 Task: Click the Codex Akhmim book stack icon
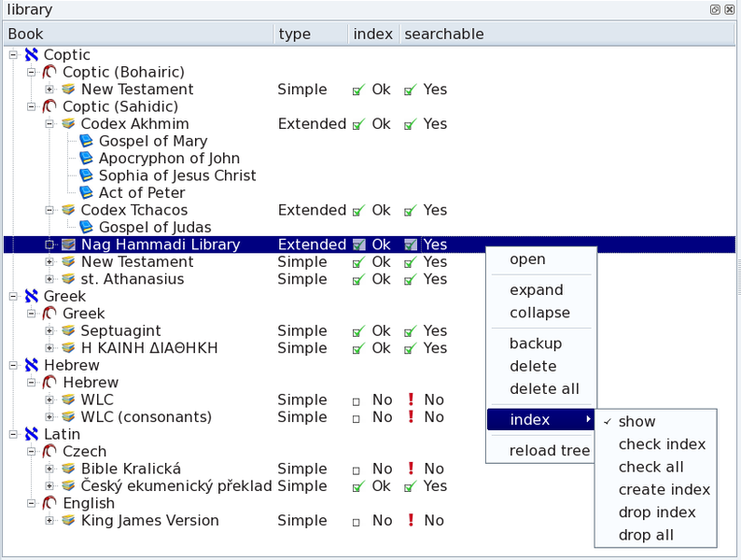pos(68,124)
